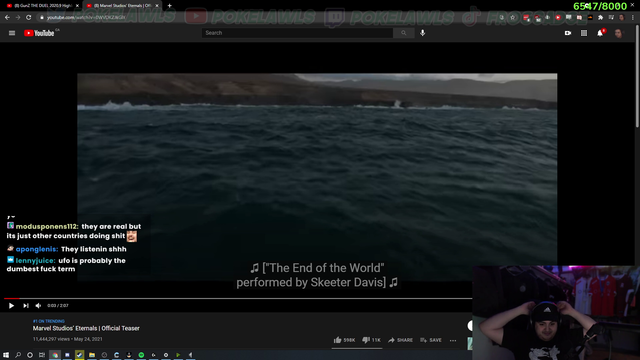Viewport: 640px width, 360px height.
Task: Open Spotify from the taskbar
Action: click(x=141, y=355)
